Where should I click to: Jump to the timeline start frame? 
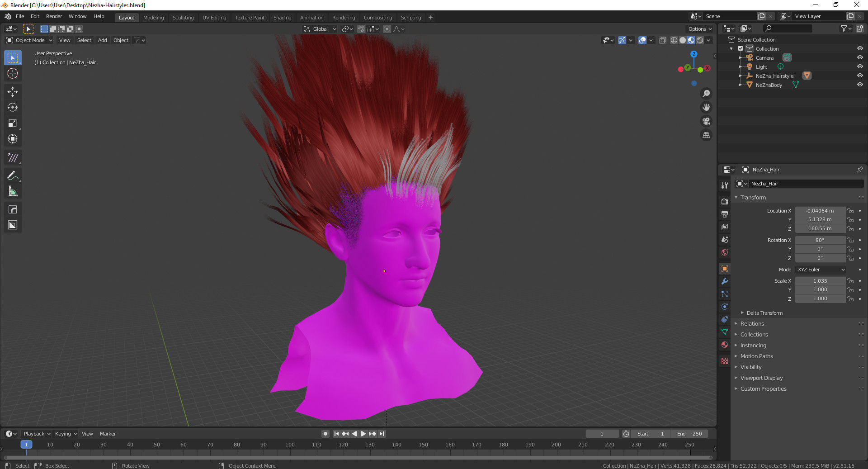336,434
